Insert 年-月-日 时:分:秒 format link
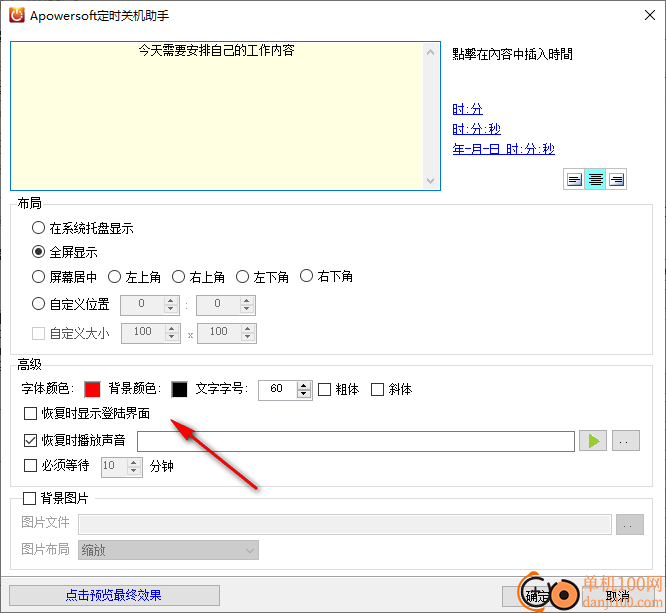 (503, 149)
